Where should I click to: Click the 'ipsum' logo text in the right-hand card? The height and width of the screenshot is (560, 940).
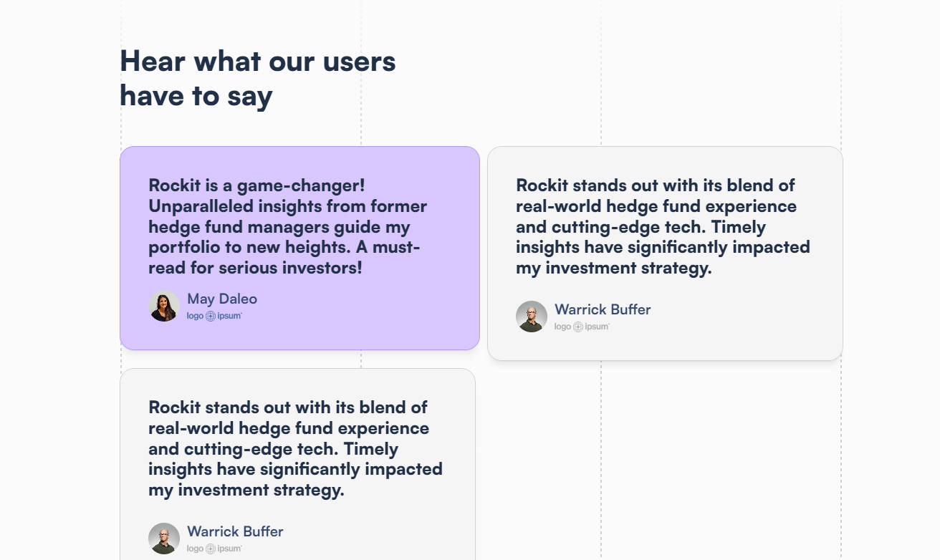(597, 327)
